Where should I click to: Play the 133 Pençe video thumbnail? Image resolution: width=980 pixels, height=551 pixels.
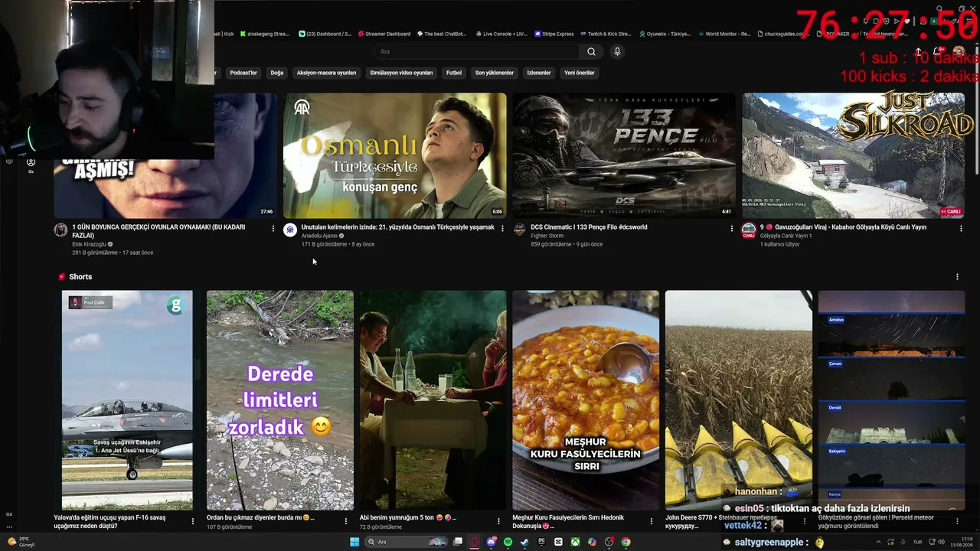[x=624, y=155]
